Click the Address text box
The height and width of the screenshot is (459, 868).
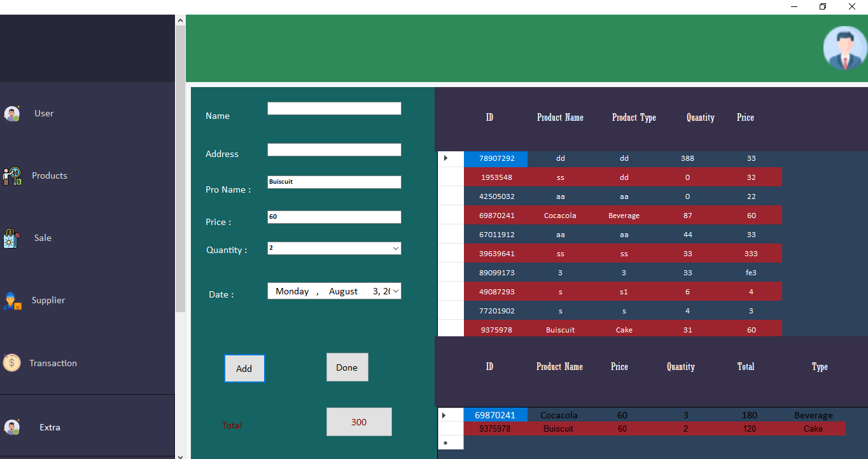pos(333,149)
